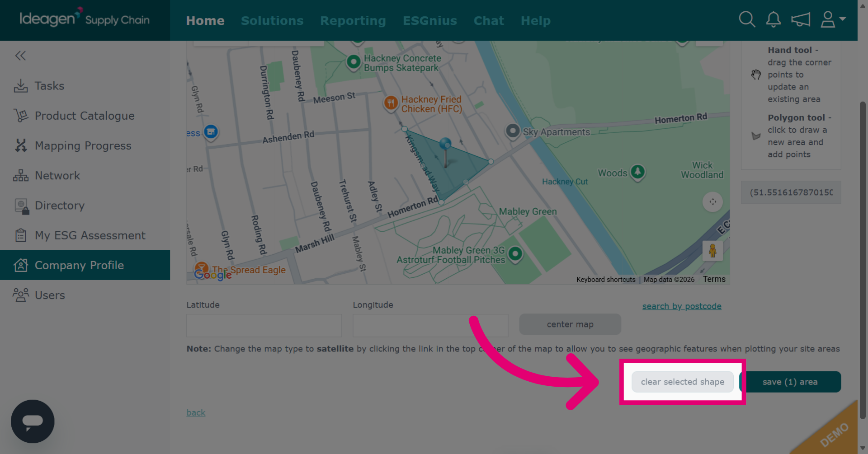
Task: Click clear selected shape button
Action: click(683, 382)
